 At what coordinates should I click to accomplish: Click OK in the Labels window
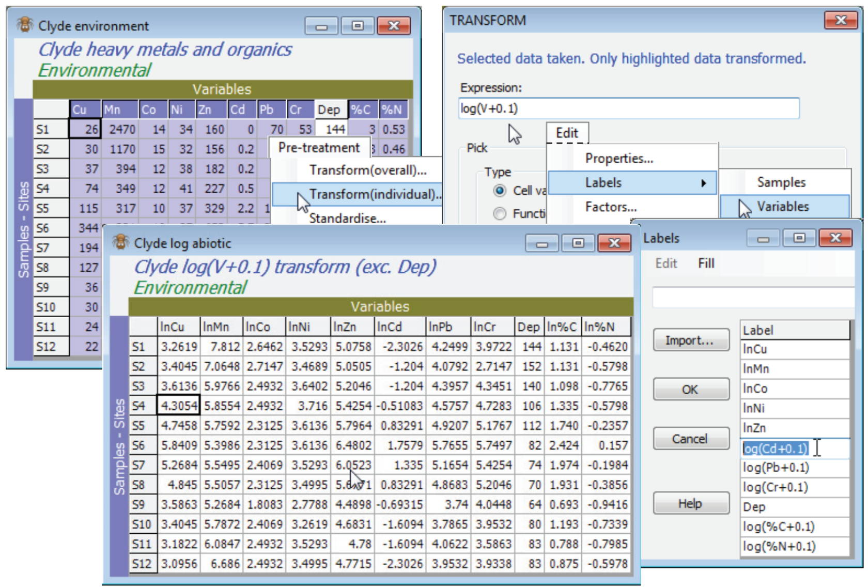(691, 389)
